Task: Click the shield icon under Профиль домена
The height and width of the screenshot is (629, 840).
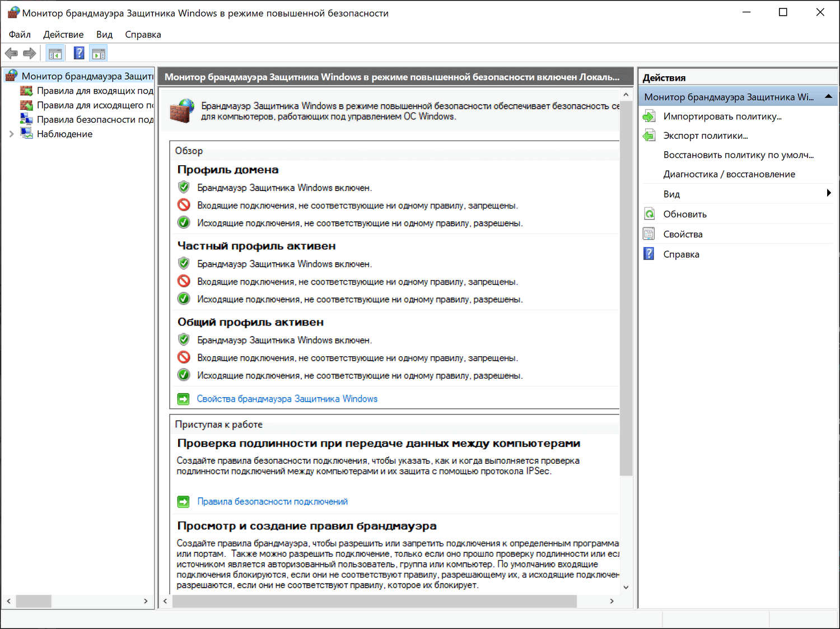Action: (184, 187)
